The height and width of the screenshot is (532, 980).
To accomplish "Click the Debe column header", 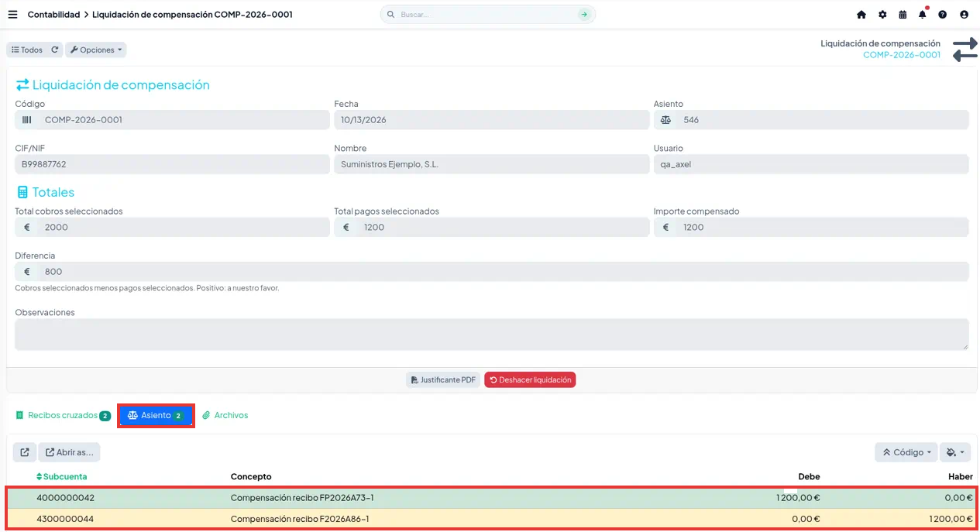I will [809, 477].
